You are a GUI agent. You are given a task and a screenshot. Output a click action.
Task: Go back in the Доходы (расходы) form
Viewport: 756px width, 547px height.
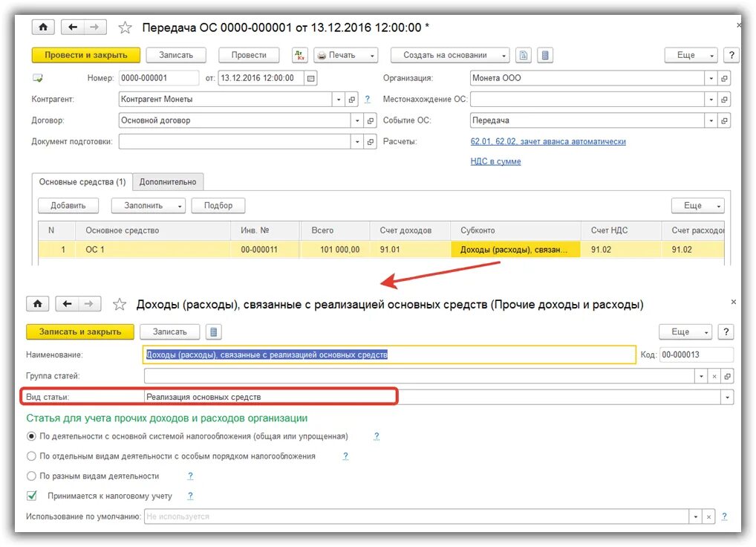click(67, 304)
